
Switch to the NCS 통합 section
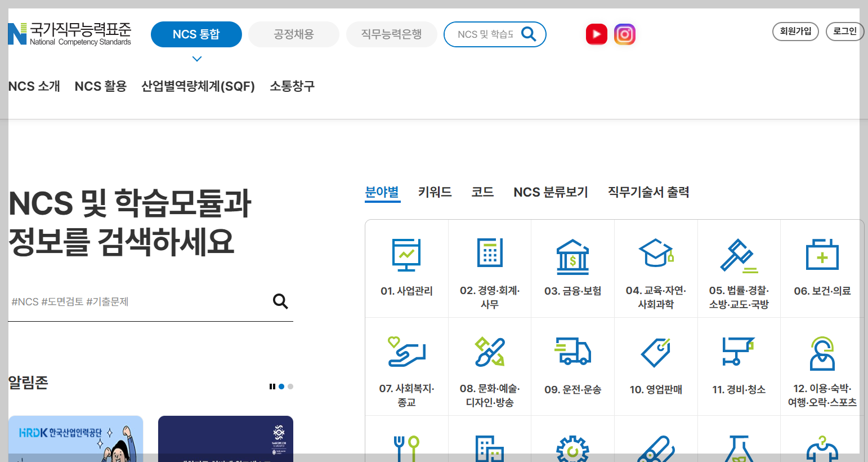coord(196,34)
